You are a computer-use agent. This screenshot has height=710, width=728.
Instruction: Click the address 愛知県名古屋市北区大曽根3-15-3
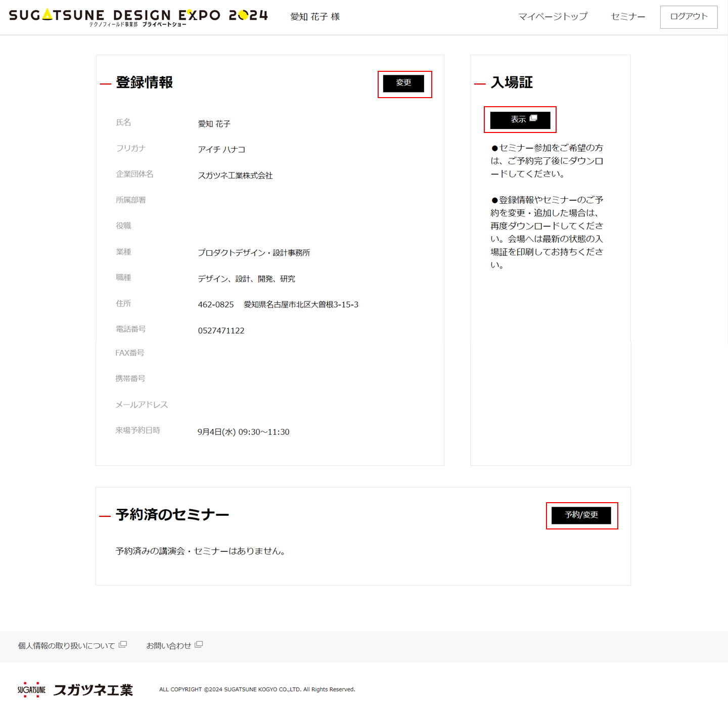pos(301,305)
